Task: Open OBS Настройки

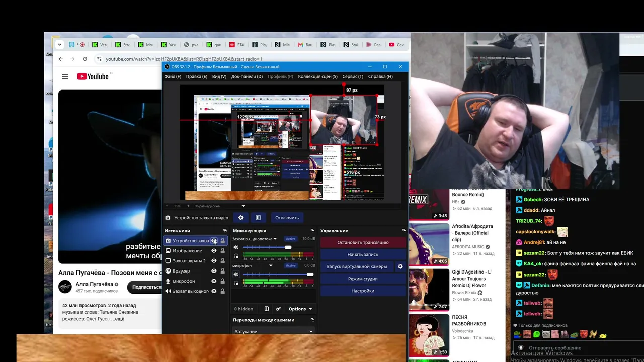Action: 363,291
